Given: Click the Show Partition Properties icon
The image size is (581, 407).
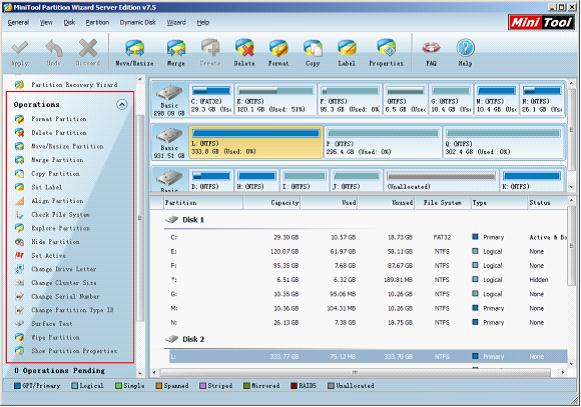Looking at the screenshot, I should pyautogui.click(x=19, y=351).
